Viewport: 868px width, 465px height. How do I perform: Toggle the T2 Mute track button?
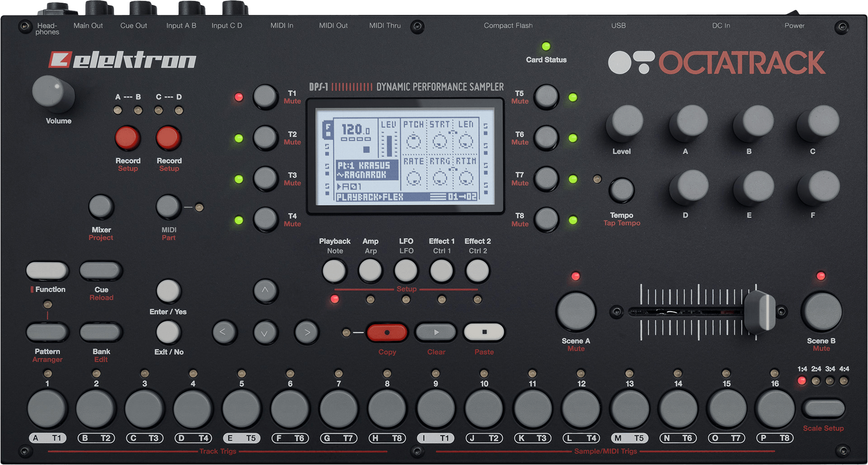[265, 138]
